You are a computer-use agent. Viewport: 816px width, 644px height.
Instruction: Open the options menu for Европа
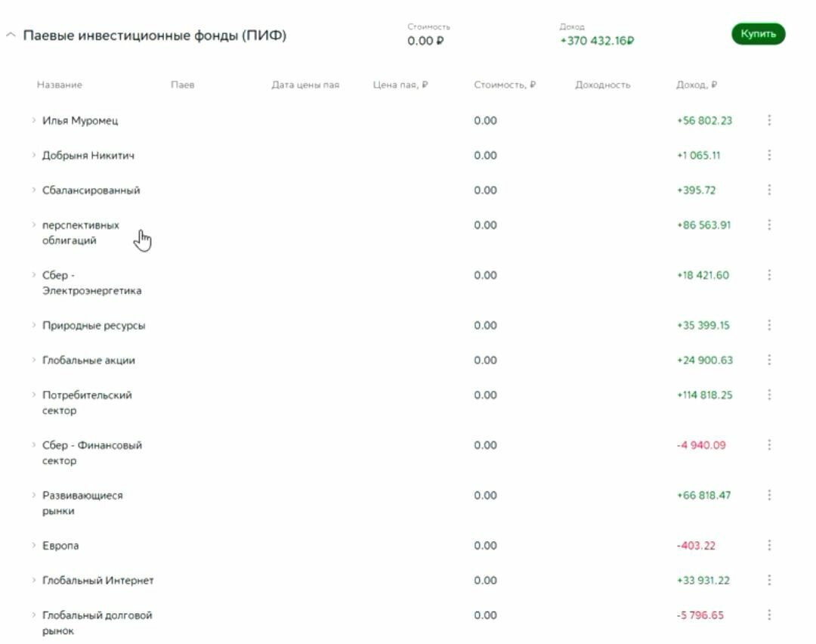tap(769, 545)
